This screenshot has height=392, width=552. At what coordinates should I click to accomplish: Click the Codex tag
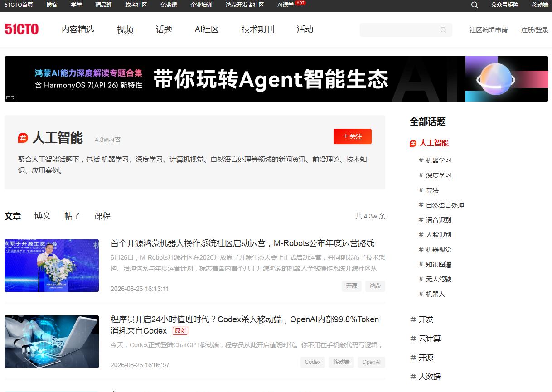tap(313, 362)
